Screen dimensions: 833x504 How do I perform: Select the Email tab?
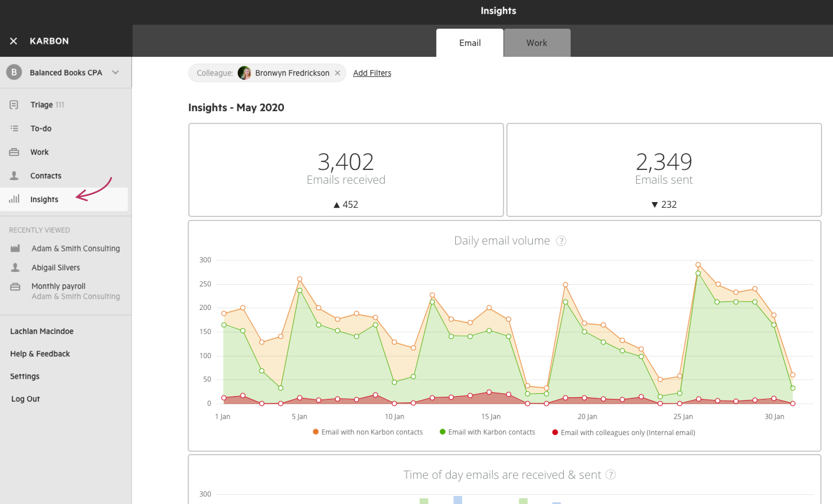(x=470, y=43)
